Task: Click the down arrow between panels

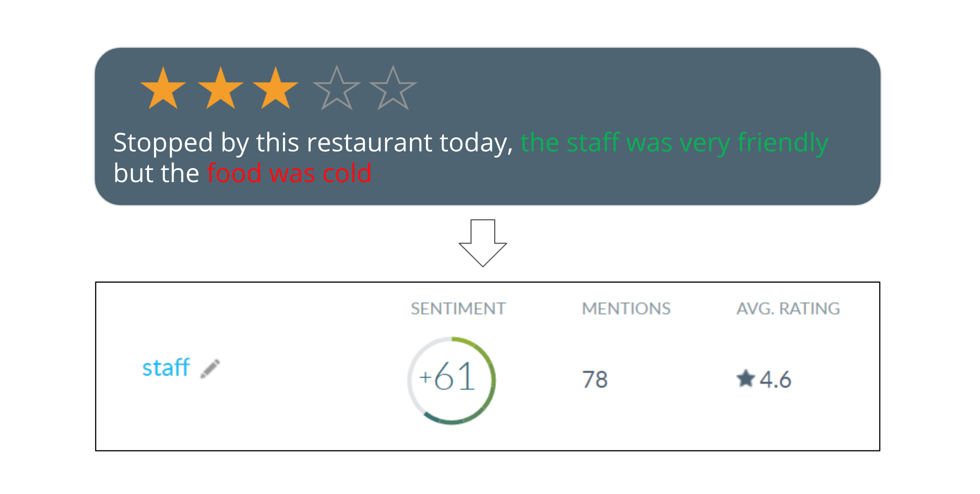Action: coord(483,243)
